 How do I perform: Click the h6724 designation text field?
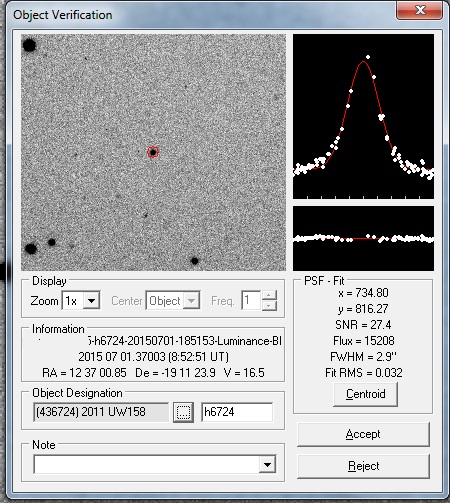pyautogui.click(x=237, y=412)
